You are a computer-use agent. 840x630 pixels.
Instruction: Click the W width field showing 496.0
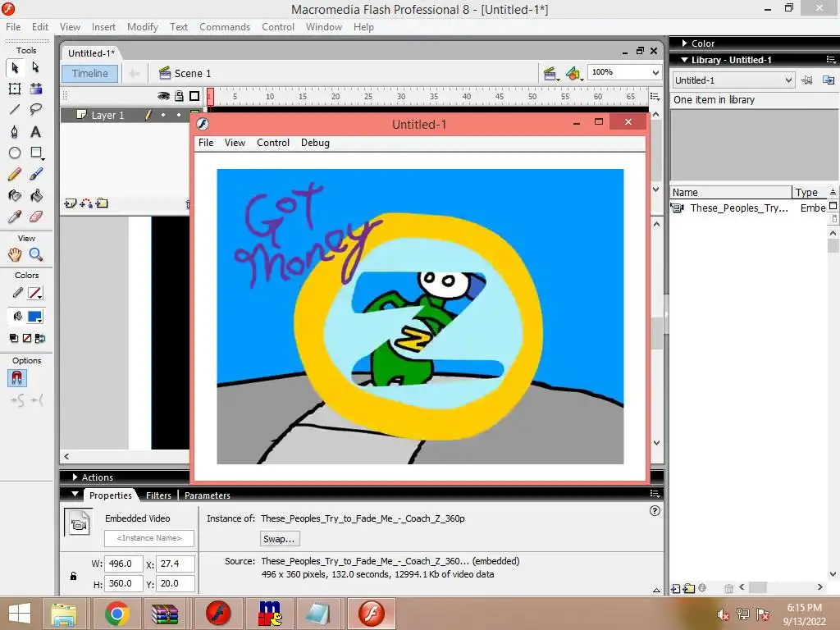[123, 564]
